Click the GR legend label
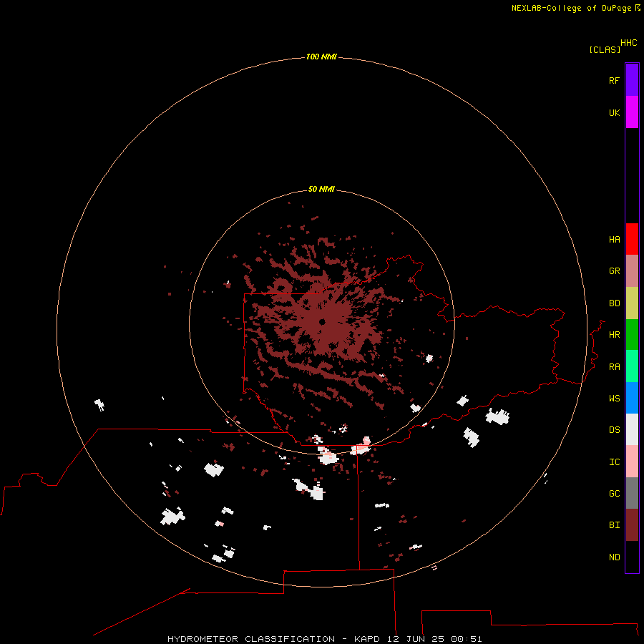Viewport: 644px width, 644px height. (614, 271)
